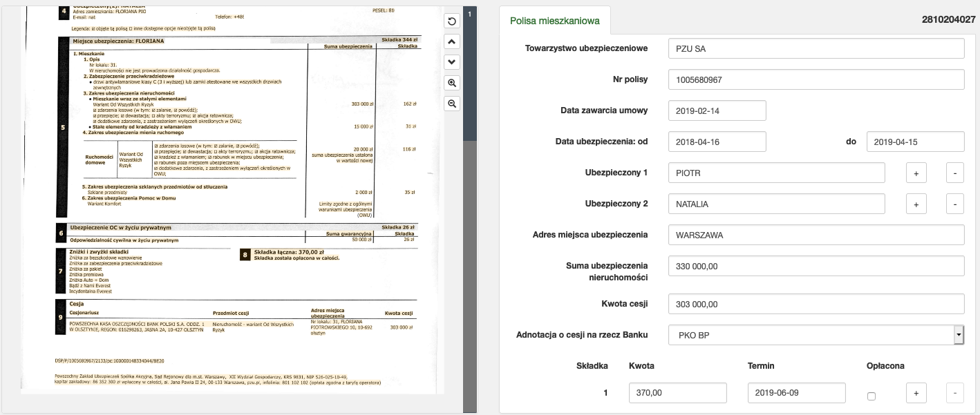Focus the Suma ubezpieczenia nieruchomości field
980x415 pixels.
click(816, 266)
